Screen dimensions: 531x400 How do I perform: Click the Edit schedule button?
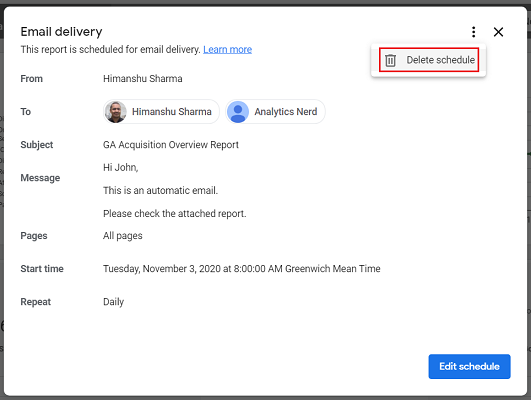[469, 366]
